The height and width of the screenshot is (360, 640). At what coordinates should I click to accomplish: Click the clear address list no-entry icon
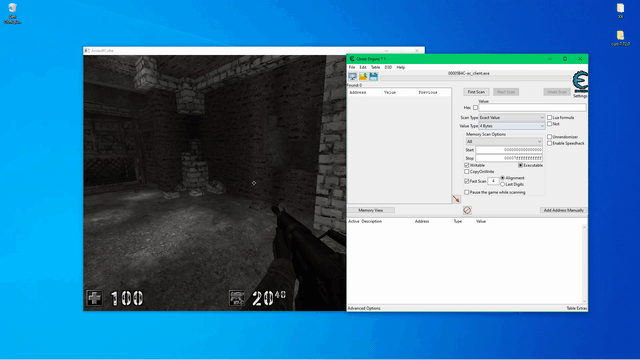coord(467,210)
